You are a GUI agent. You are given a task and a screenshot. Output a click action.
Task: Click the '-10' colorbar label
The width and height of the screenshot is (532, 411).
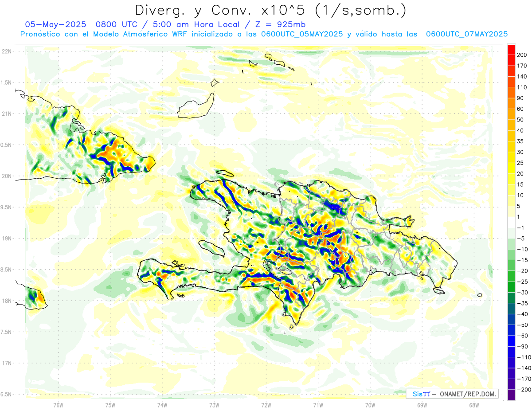pyautogui.click(x=522, y=250)
